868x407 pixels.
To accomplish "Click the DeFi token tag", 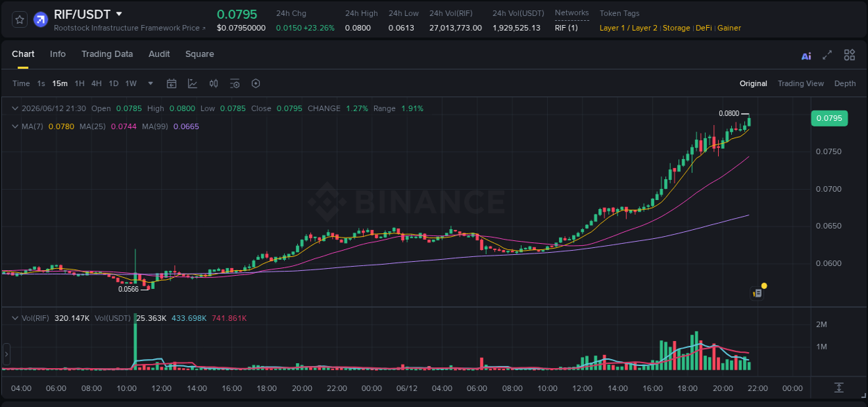I will [704, 28].
